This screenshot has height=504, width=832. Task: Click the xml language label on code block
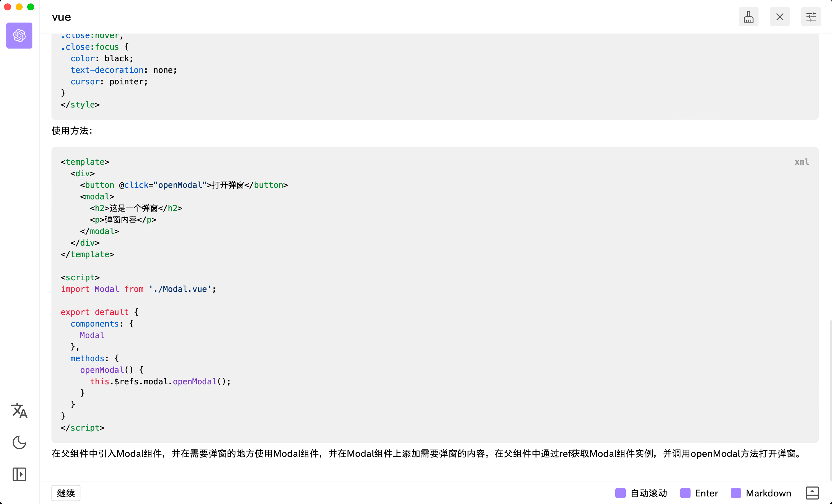(x=801, y=162)
